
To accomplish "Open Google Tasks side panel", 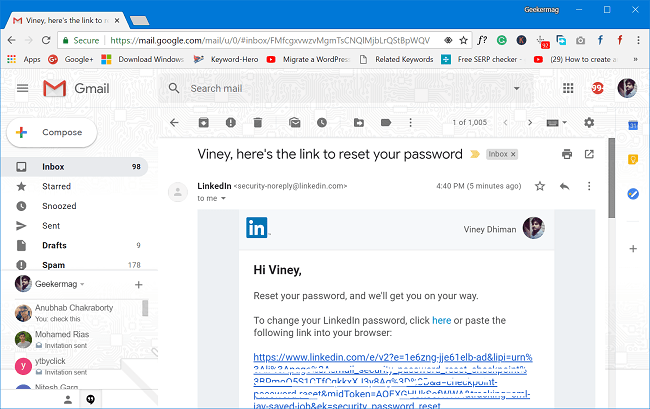I will point(633,194).
